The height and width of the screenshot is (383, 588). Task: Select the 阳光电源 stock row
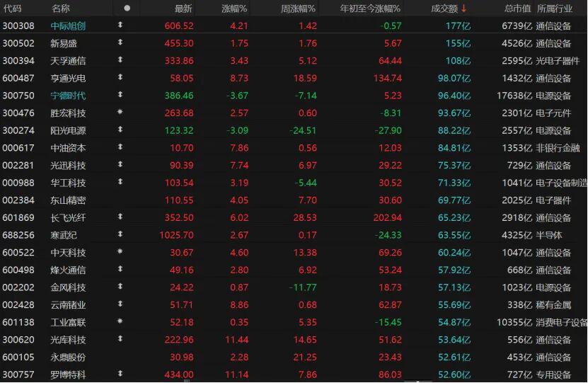69,130
